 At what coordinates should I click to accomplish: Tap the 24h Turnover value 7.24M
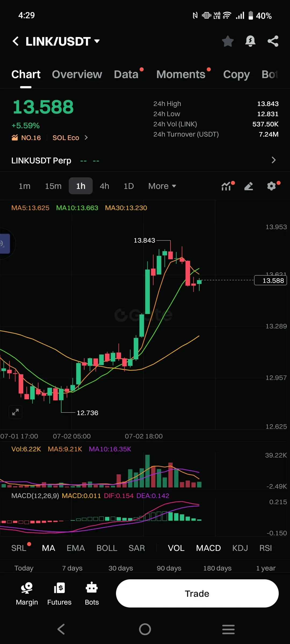(x=269, y=134)
